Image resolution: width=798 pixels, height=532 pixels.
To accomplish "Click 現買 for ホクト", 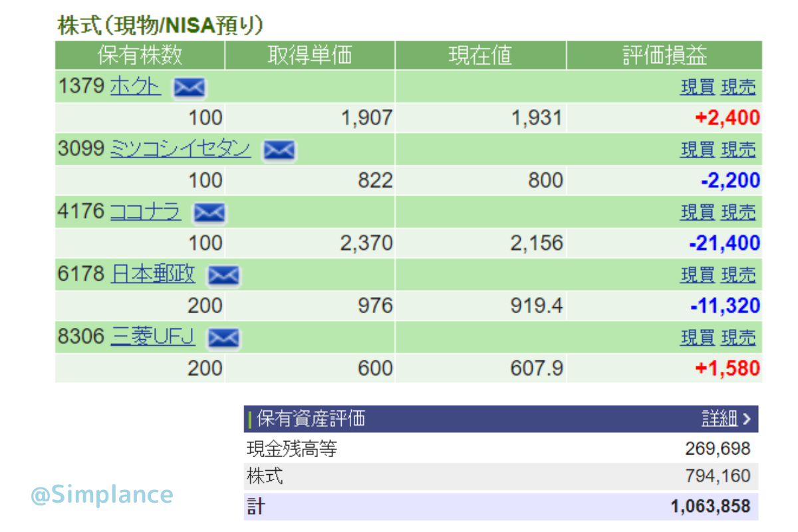I will (697, 87).
